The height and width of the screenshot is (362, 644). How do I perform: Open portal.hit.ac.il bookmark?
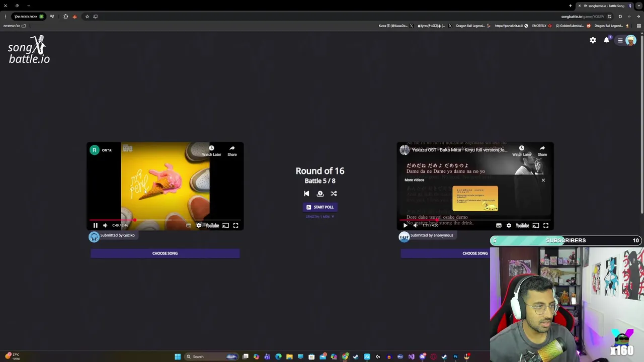(x=511, y=26)
